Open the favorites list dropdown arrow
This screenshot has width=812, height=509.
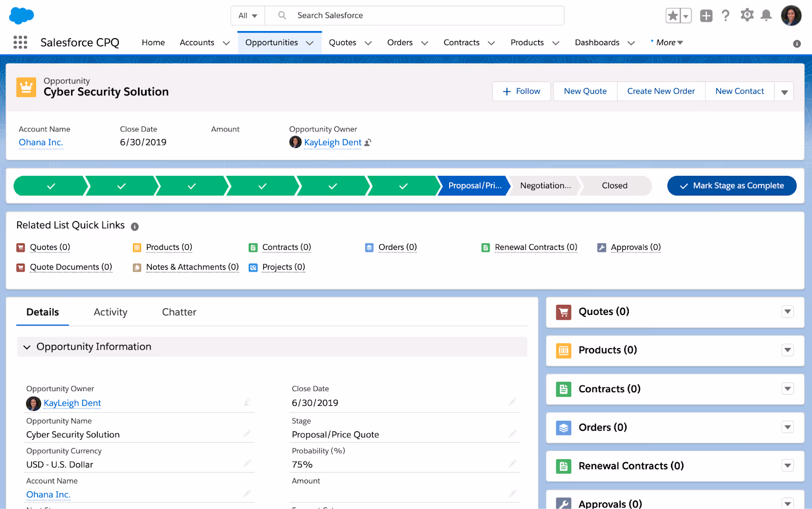tap(686, 16)
